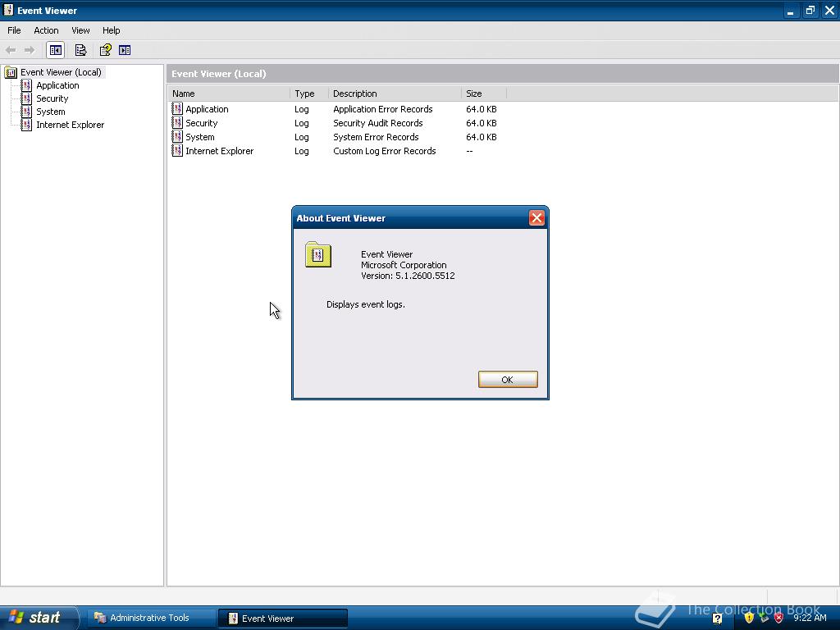Select Application log in console tree
The width and height of the screenshot is (840, 630).
(x=57, y=85)
